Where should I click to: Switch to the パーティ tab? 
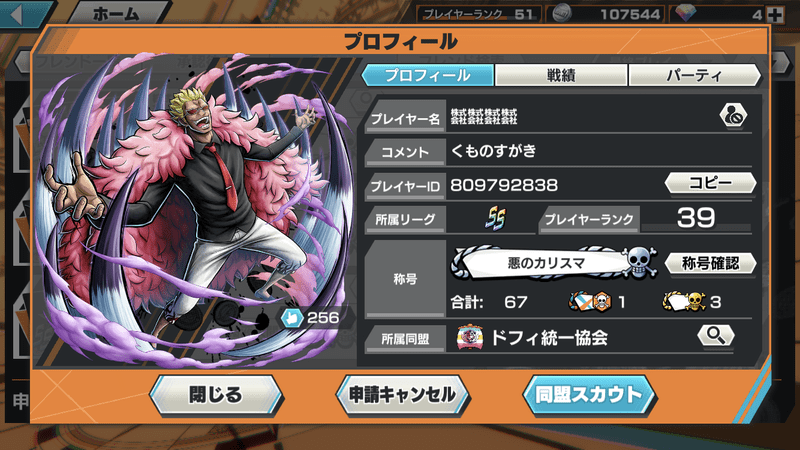[694, 76]
